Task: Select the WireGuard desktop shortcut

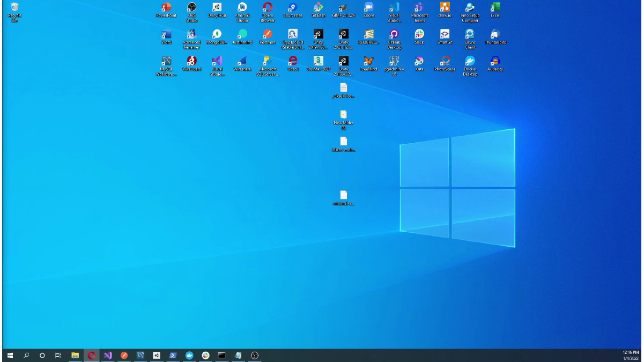Action: coord(191,63)
